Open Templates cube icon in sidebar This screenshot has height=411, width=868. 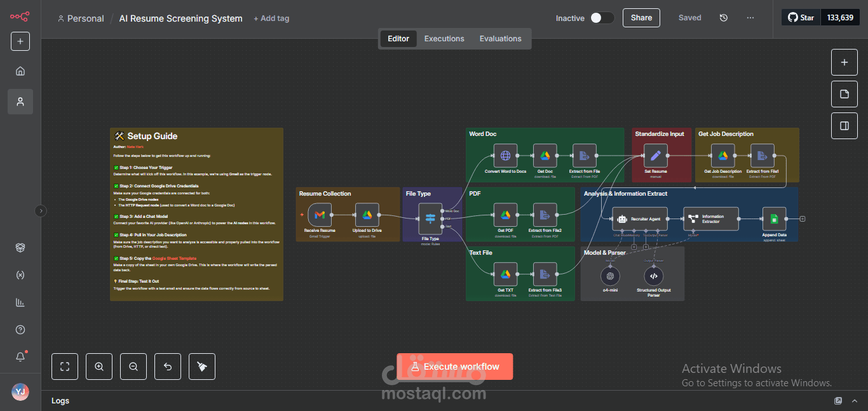click(20, 248)
